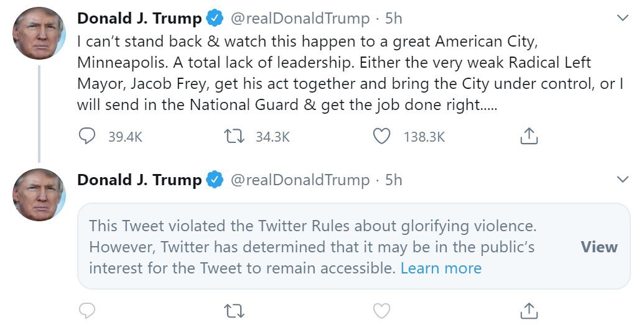Click the 5h timestamp on second tweet
Viewport: 644px width, 330px height.
click(394, 180)
